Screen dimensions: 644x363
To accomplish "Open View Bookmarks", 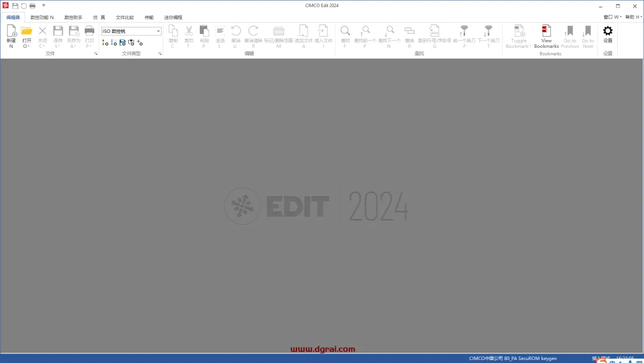I will tap(546, 36).
